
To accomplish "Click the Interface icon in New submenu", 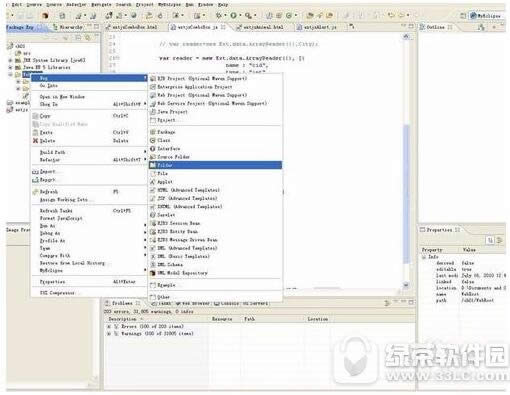I will (x=153, y=149).
